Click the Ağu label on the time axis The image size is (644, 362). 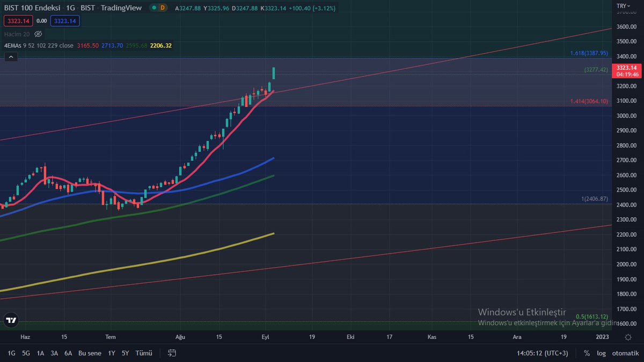tap(181, 337)
